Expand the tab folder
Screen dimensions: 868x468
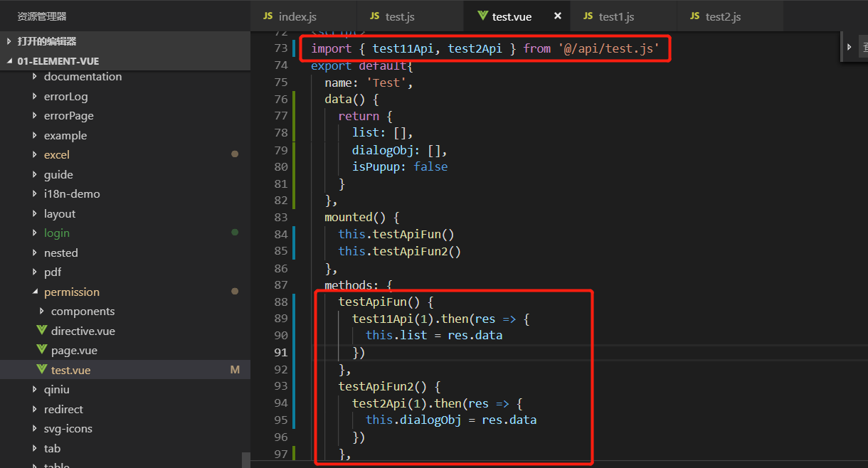point(36,448)
